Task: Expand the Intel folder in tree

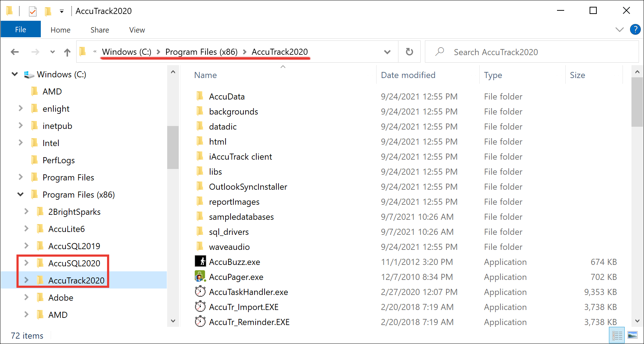Action: (20, 142)
